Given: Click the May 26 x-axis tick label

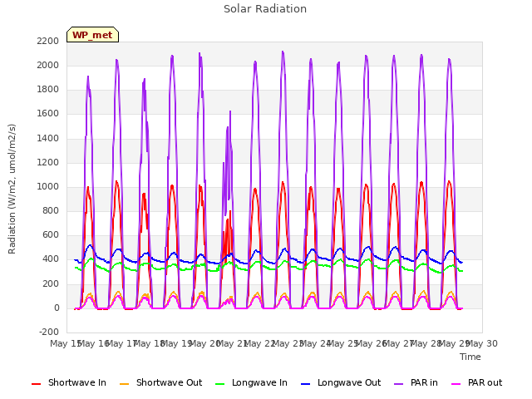Looking at the screenshot, I should point(371,343).
